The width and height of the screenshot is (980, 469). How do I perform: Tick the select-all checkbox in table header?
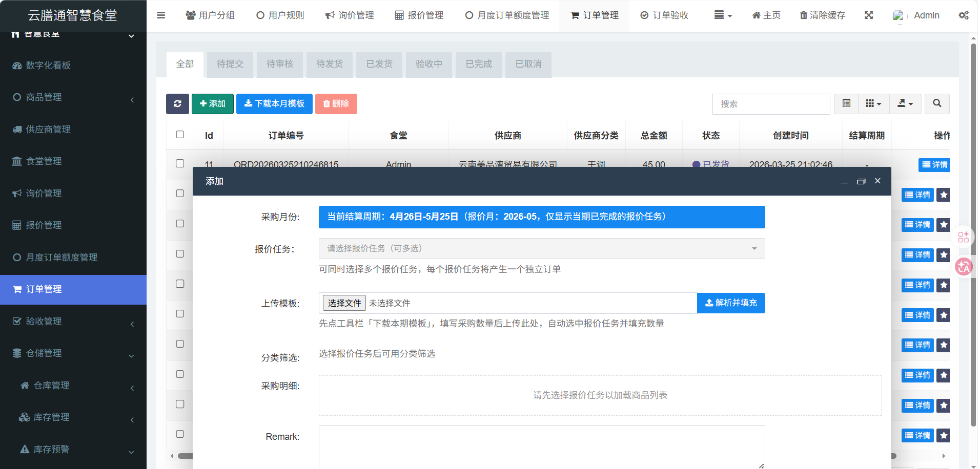(x=180, y=135)
